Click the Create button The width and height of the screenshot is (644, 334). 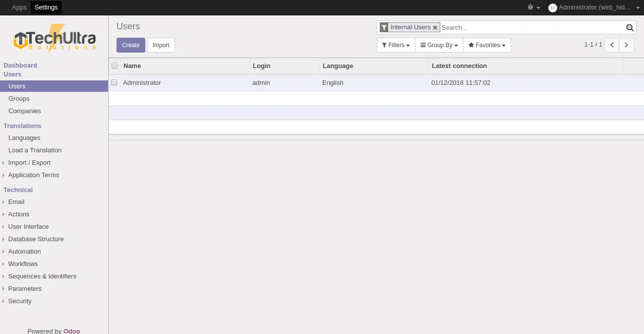(131, 45)
